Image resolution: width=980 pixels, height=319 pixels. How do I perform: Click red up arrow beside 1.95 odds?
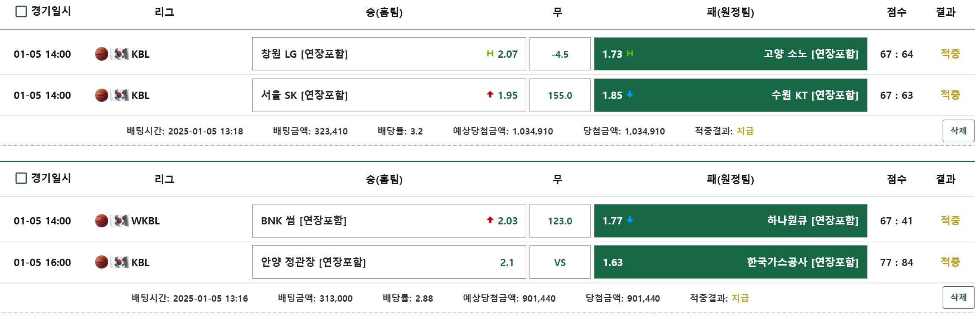click(x=490, y=95)
